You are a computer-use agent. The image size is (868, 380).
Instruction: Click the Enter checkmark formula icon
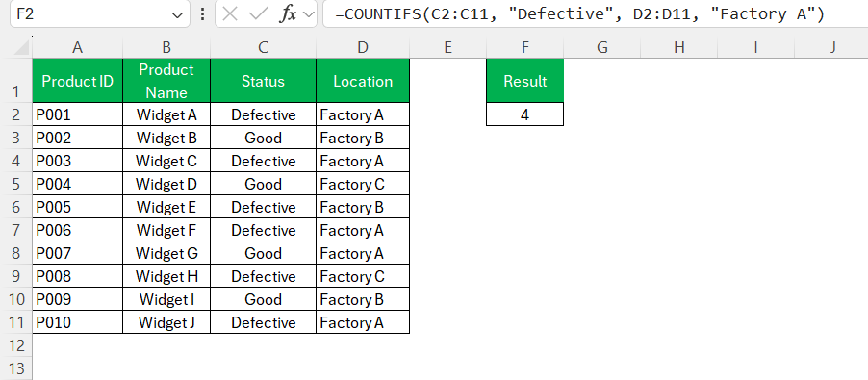[259, 13]
